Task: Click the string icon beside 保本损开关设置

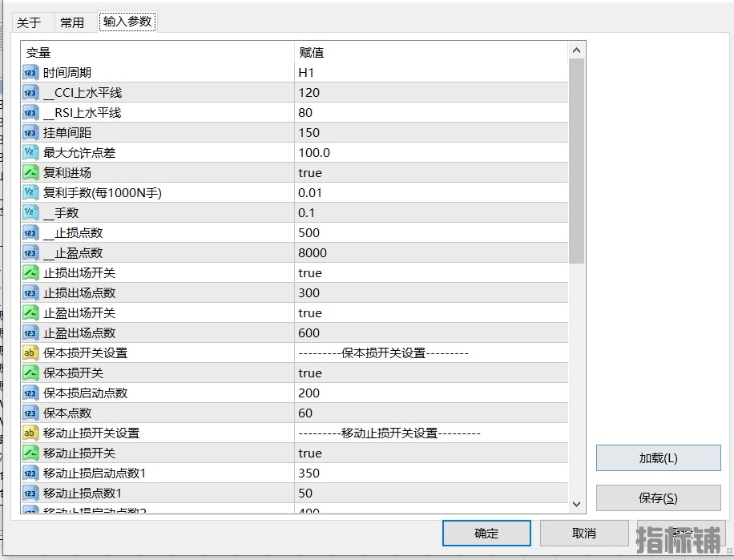Action: tap(30, 353)
